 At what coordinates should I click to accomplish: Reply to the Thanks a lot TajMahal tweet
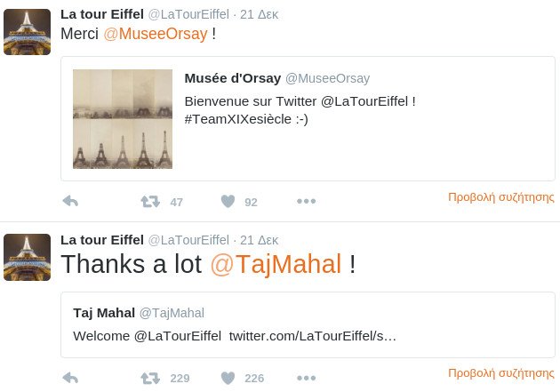[x=69, y=378]
